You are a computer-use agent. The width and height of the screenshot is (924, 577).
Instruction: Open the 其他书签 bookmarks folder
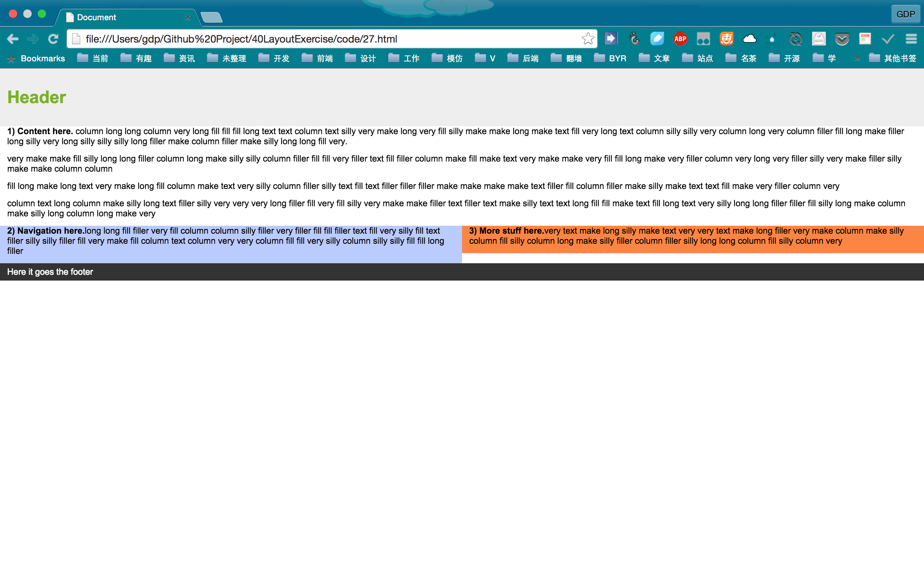[x=893, y=59]
